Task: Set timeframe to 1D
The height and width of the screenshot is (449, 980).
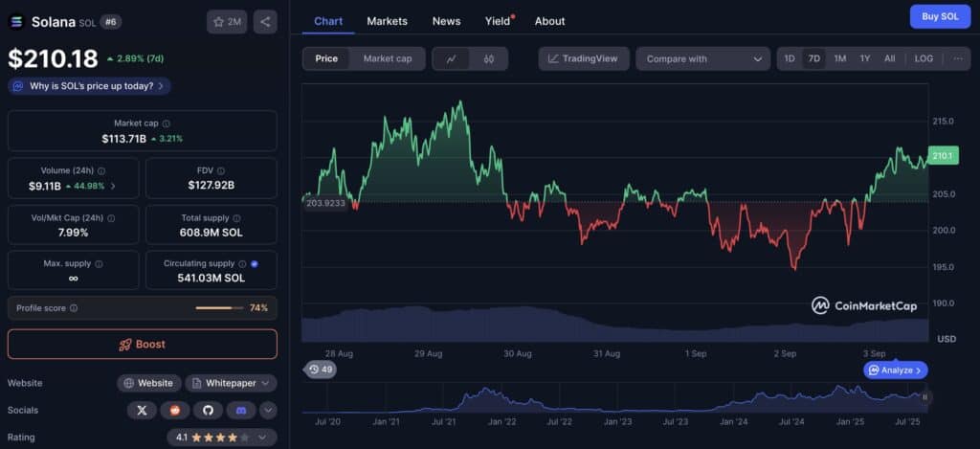Action: (x=790, y=58)
